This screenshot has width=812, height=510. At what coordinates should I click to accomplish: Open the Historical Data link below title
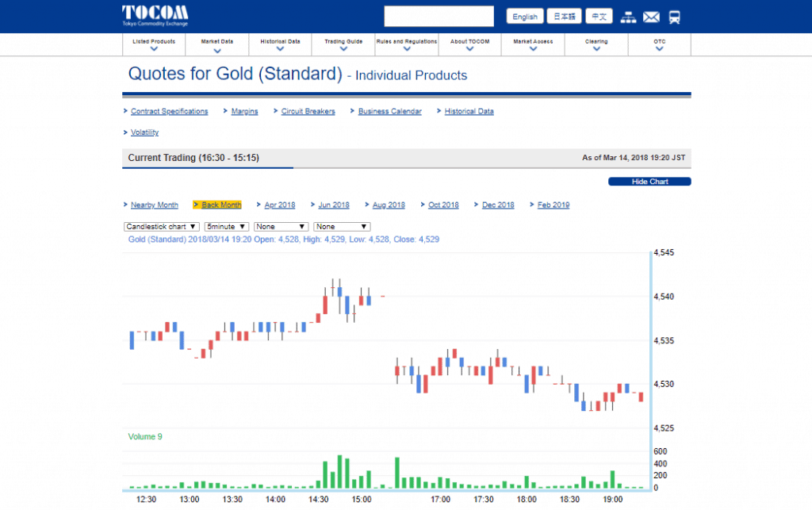pos(469,111)
